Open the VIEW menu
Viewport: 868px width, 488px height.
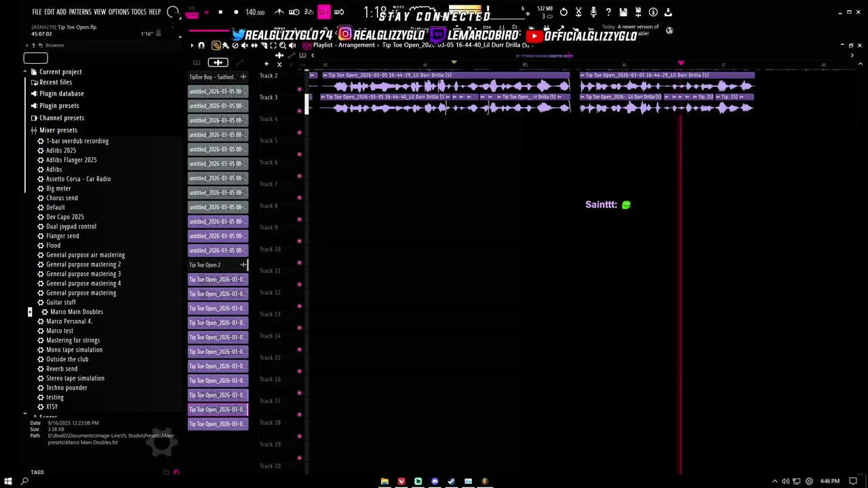pyautogui.click(x=100, y=12)
